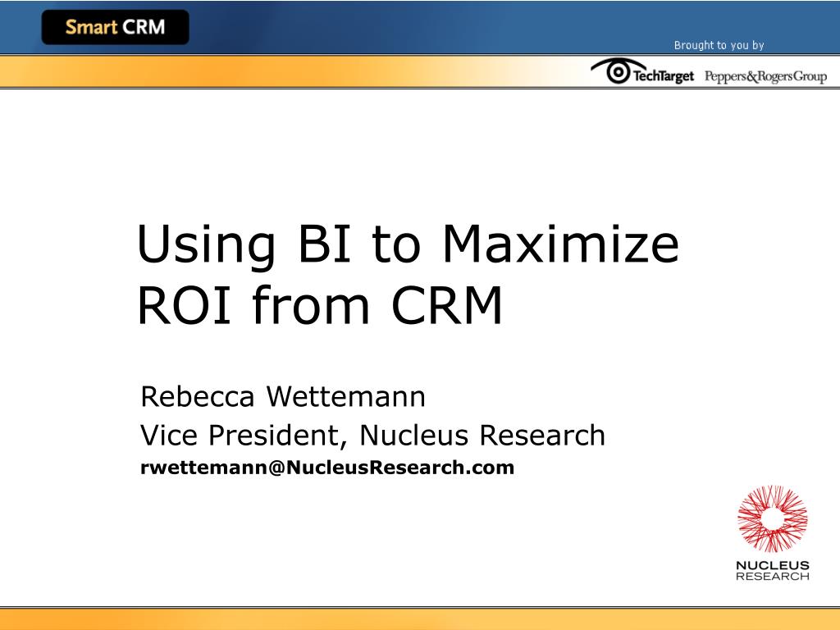
Task: Click 'Vice President, Nucleus Research' line
Action: 373,435
